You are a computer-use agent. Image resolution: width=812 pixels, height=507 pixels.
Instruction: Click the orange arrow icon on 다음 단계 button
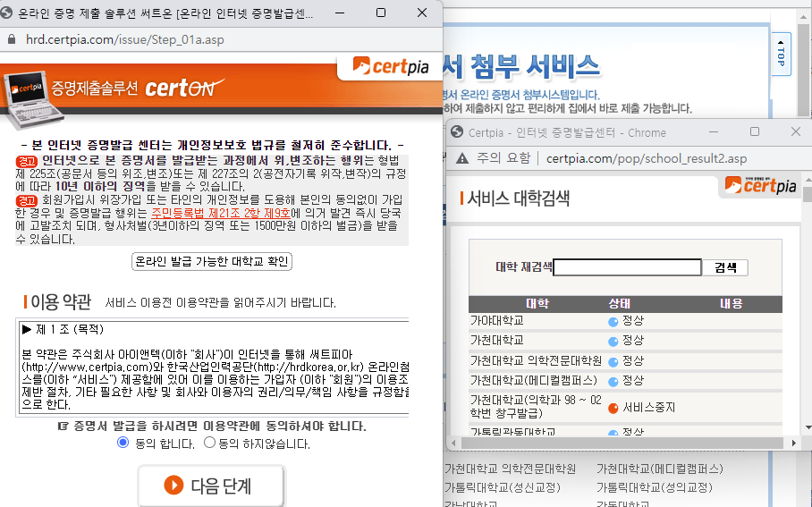click(x=173, y=486)
